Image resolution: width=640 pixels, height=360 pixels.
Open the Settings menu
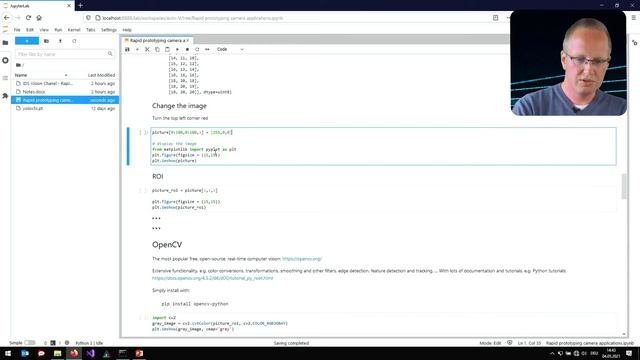pos(109,30)
